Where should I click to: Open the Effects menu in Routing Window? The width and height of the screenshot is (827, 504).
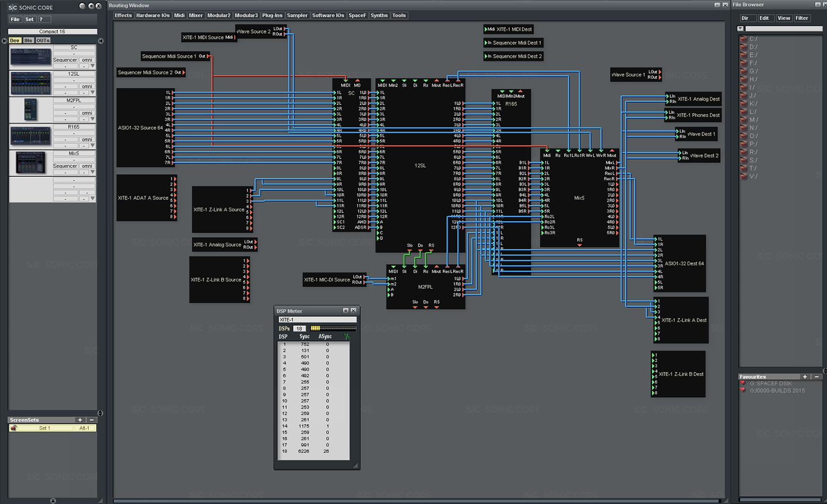point(123,15)
